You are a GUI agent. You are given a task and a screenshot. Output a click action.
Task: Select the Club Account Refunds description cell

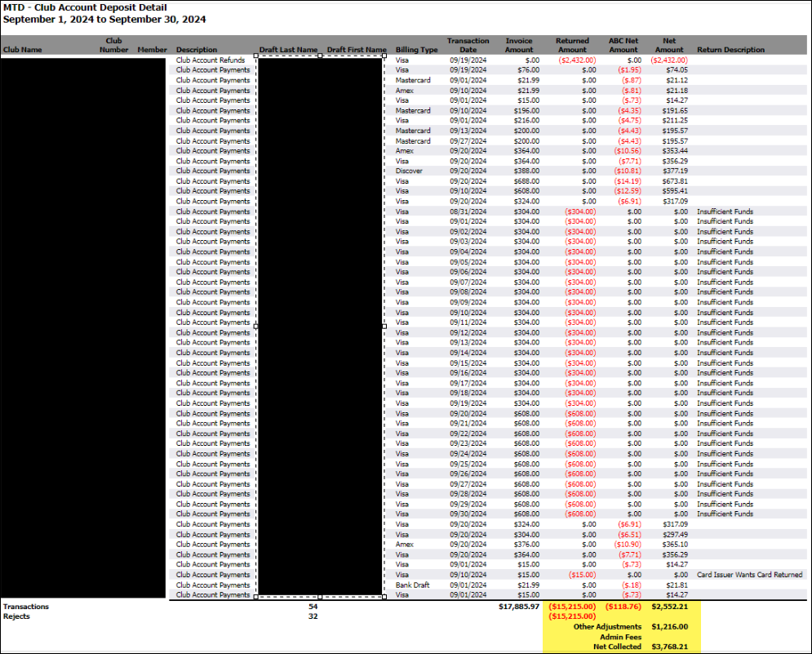[211, 60]
